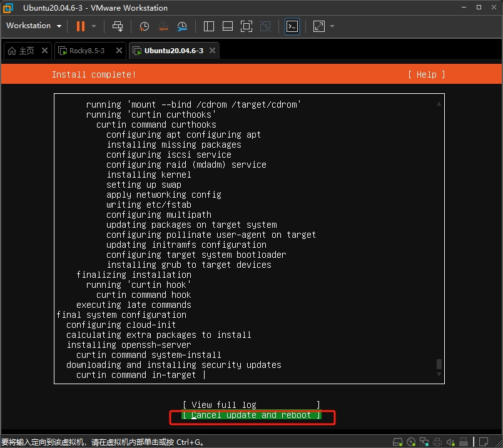Select Cancel update and reboot
Screen dimensions: 503x448
click(x=251, y=415)
